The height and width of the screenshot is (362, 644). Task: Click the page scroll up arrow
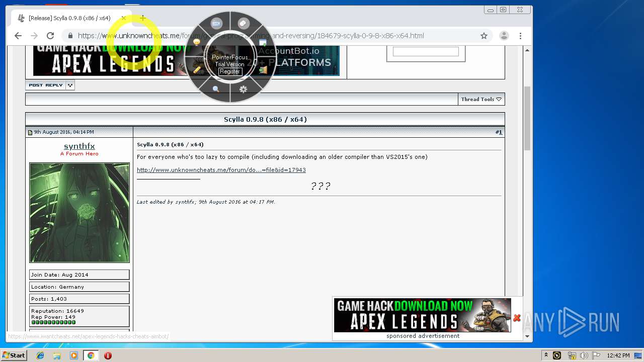(x=527, y=50)
